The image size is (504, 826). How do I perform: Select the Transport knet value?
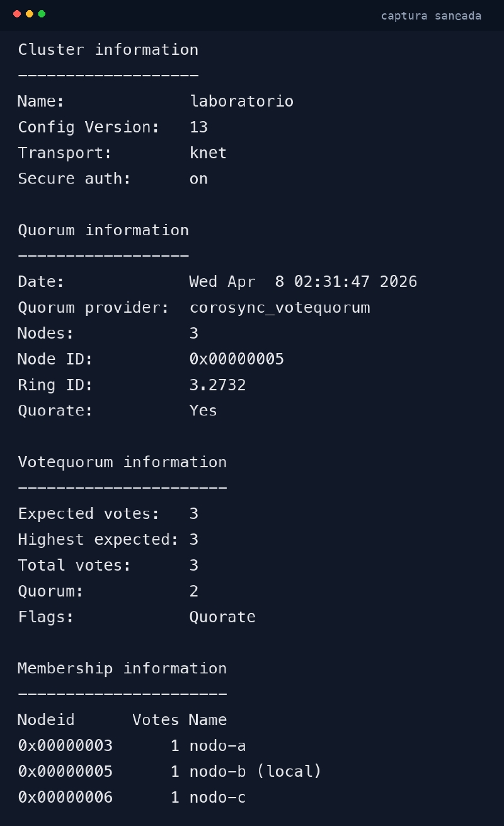pos(208,153)
